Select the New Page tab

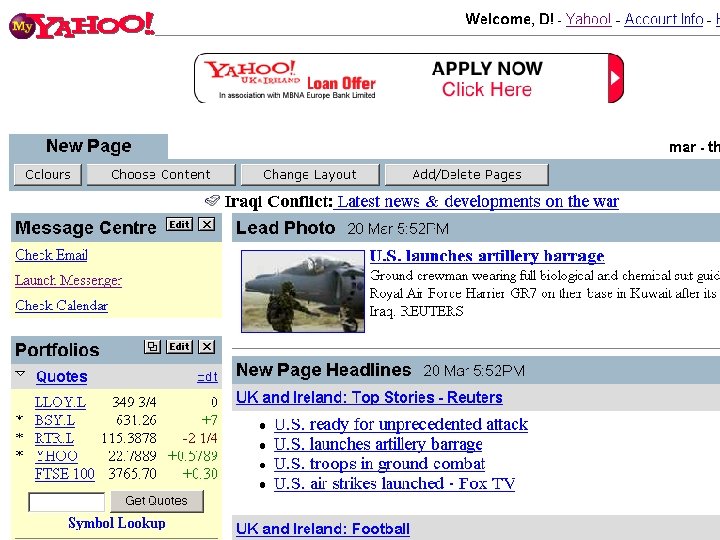[89, 146]
